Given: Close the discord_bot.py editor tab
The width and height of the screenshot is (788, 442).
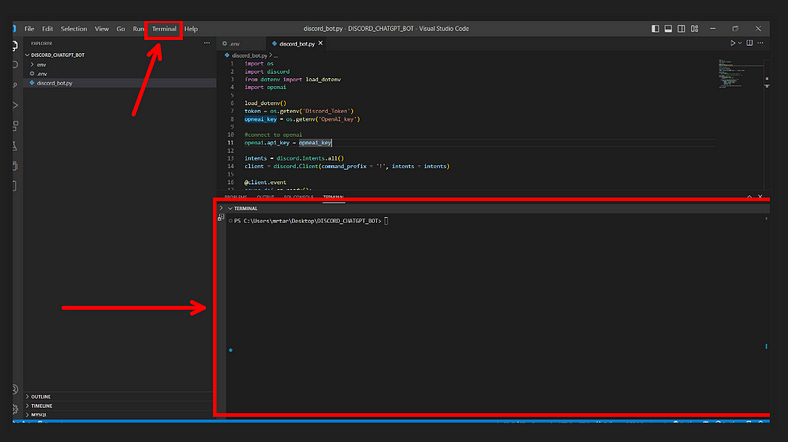Looking at the screenshot, I should [x=321, y=43].
